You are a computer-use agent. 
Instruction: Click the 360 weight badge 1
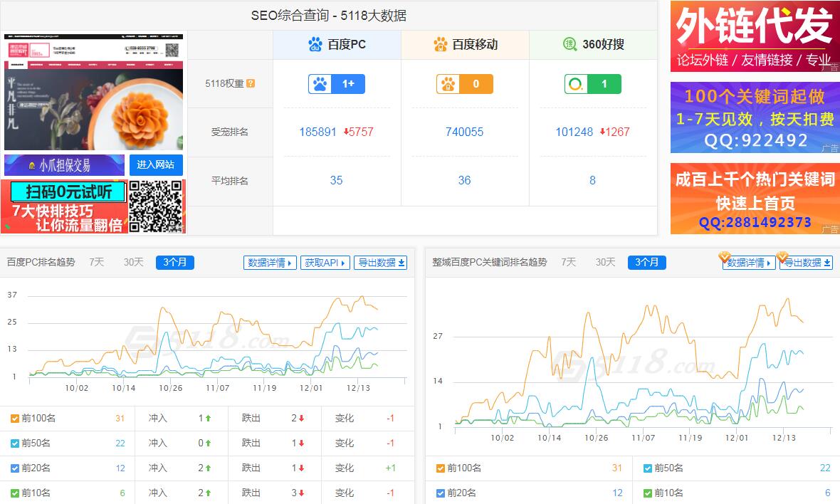(x=592, y=84)
